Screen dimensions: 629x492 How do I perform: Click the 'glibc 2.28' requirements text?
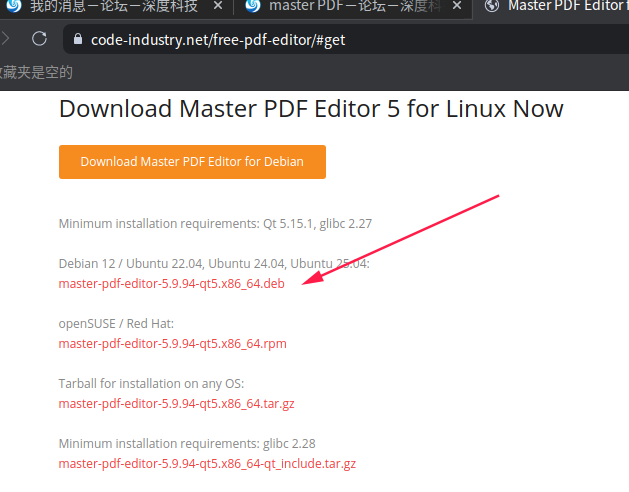[x=289, y=444]
